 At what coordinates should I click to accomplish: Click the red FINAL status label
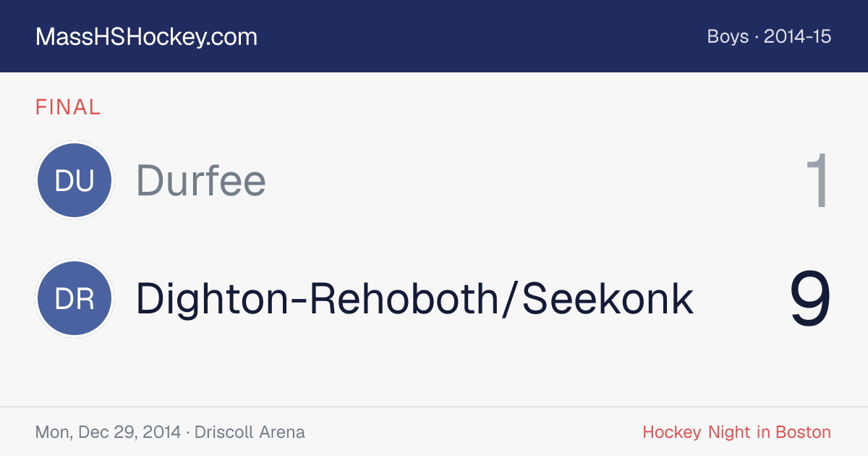pyautogui.click(x=68, y=108)
